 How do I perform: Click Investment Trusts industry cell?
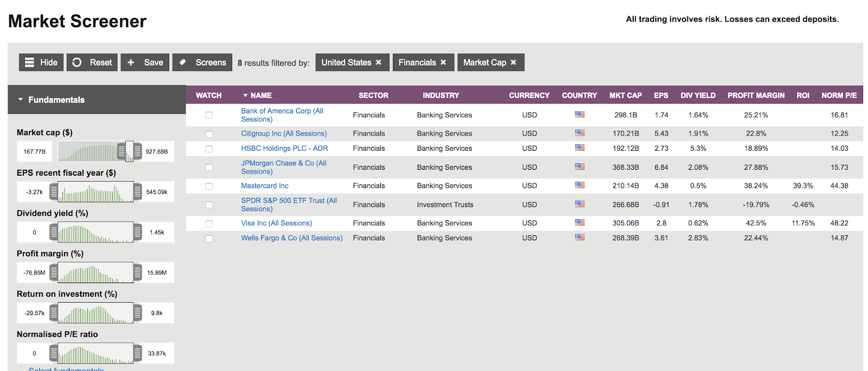coord(445,204)
